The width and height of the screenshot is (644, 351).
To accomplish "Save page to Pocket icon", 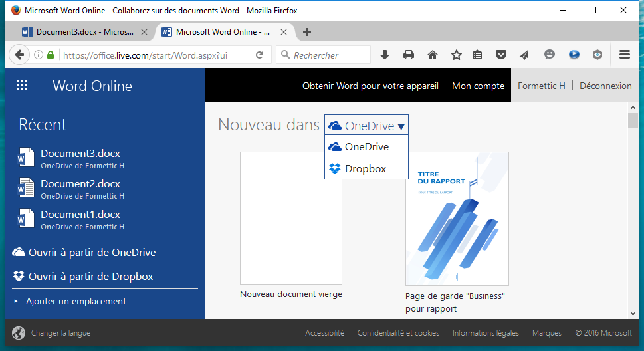I will (501, 55).
